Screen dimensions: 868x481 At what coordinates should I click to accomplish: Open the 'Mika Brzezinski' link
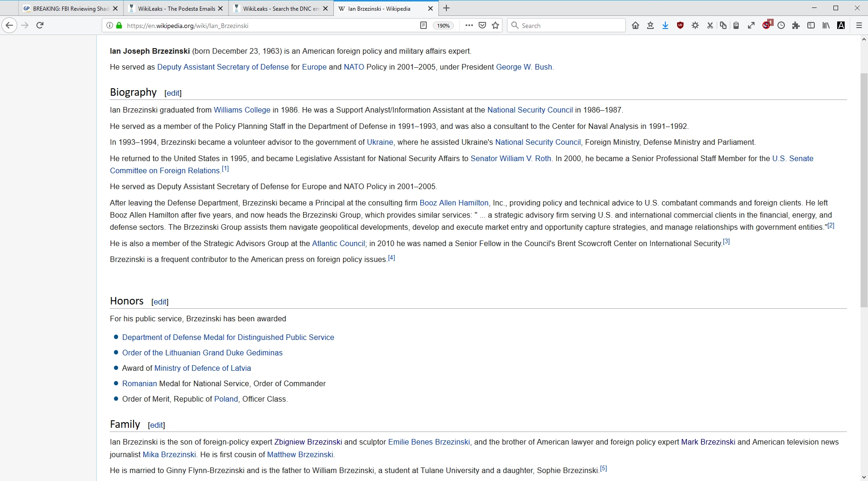click(169, 454)
